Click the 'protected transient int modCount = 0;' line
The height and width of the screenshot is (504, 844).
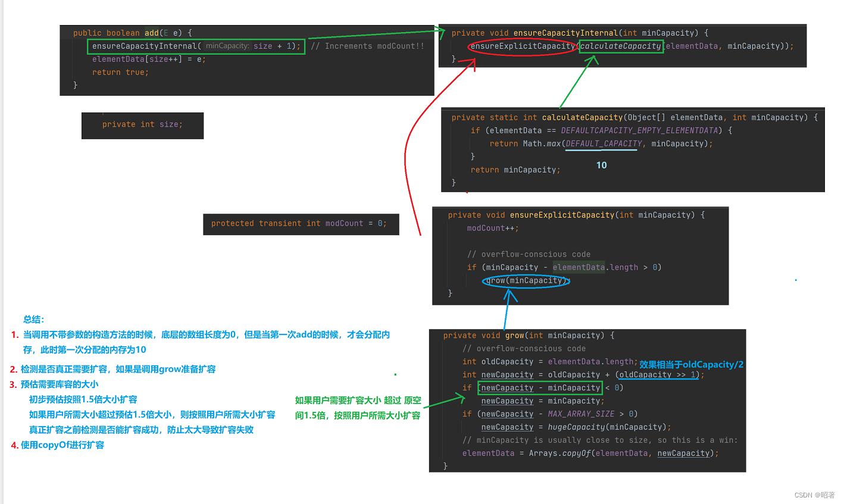[x=299, y=223]
